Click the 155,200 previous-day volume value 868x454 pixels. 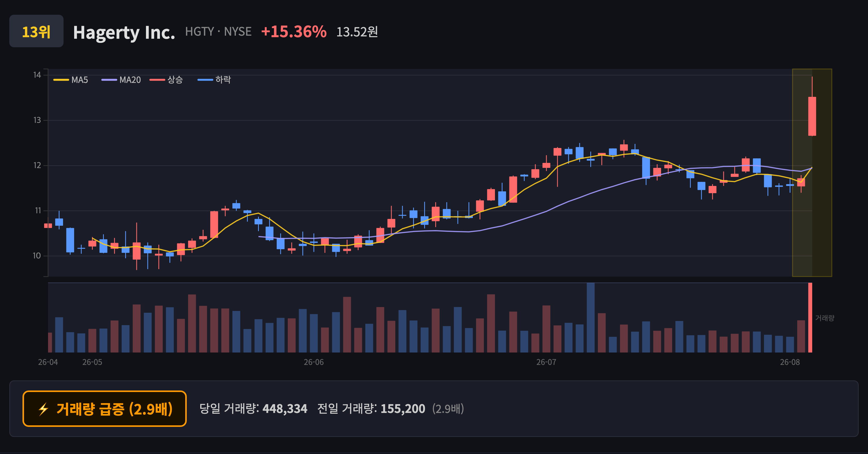tap(403, 409)
